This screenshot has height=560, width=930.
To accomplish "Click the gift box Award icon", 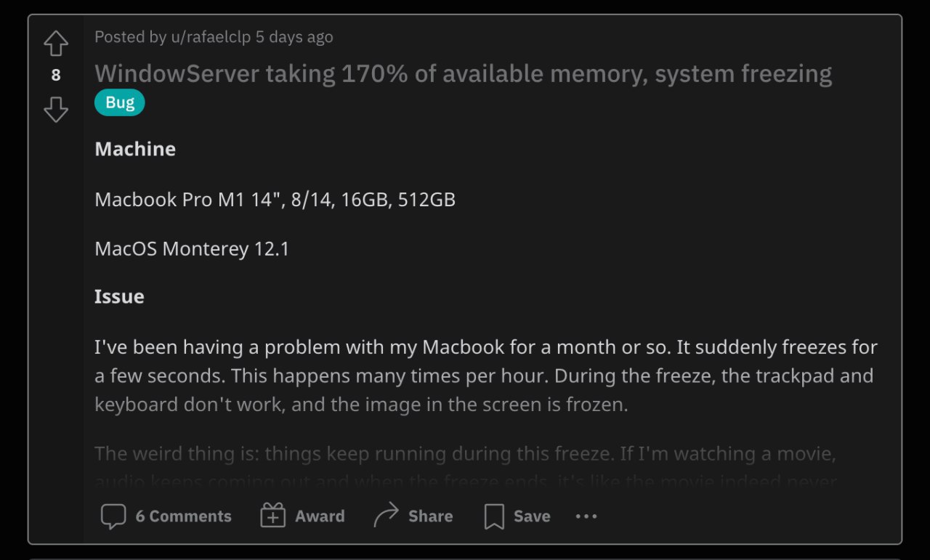I will click(272, 516).
